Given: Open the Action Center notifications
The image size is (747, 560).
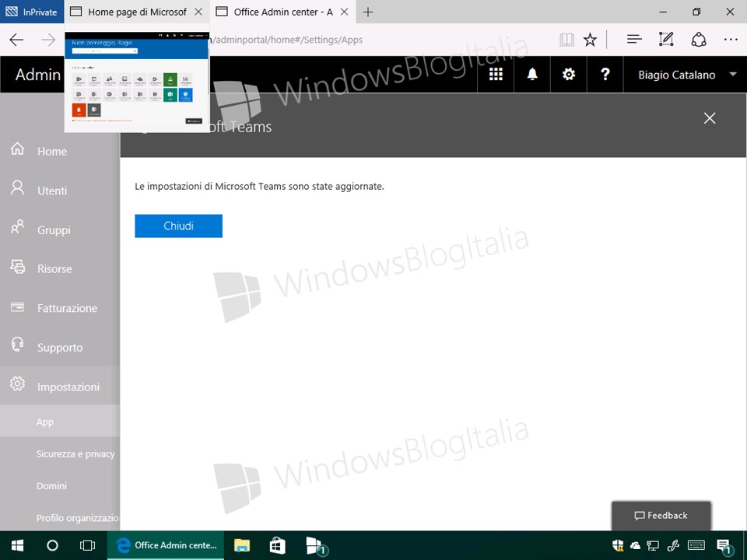Looking at the screenshot, I should (724, 546).
